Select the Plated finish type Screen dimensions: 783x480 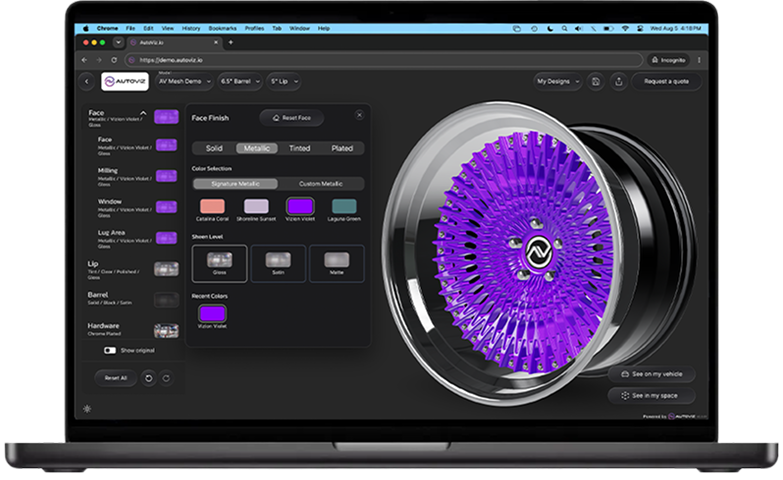click(342, 148)
